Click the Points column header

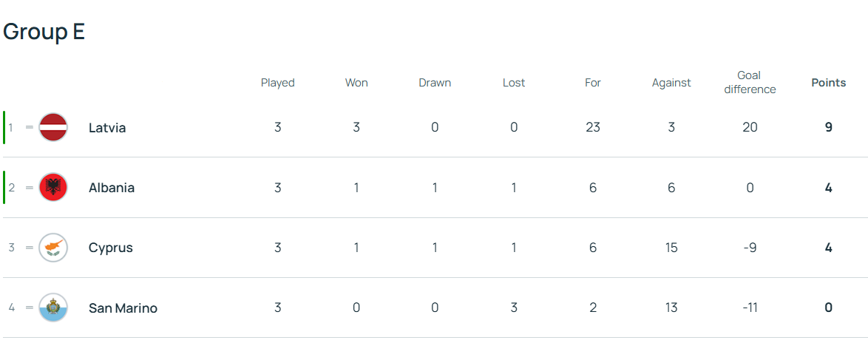[x=828, y=83]
